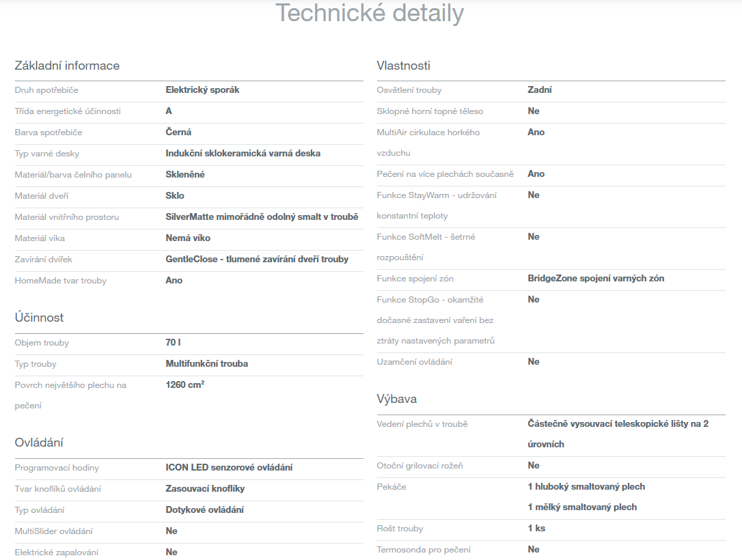Click the 'Třída energetické účinnosti' label

[x=68, y=111]
